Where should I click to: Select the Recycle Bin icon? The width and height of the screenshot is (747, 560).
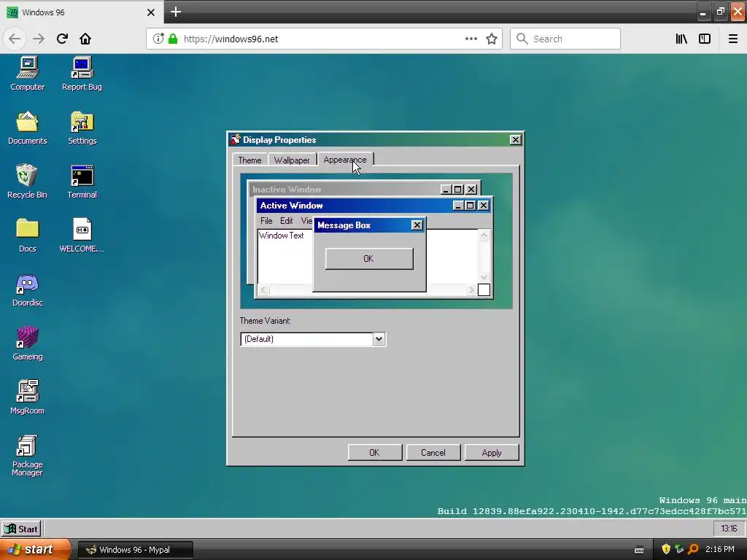(27, 181)
